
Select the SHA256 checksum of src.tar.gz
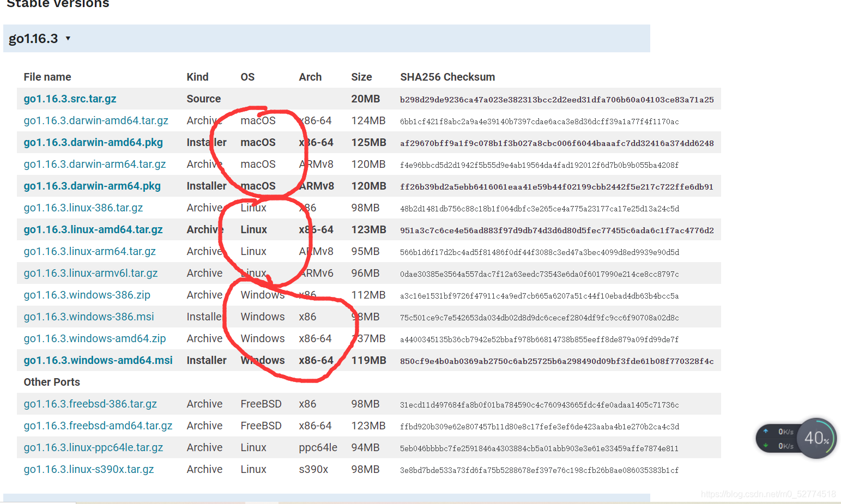tap(557, 100)
